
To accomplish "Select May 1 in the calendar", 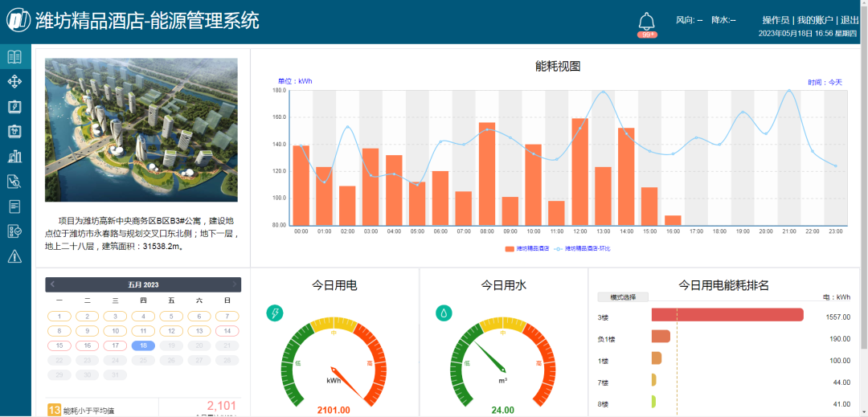I will coord(59,317).
